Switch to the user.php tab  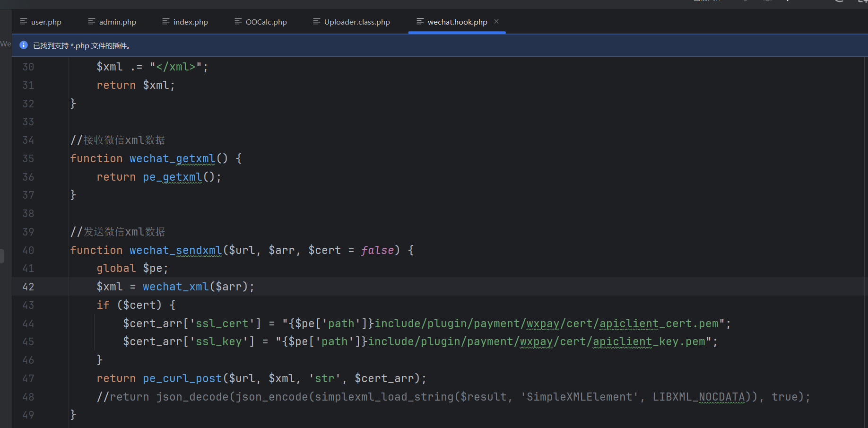[x=41, y=22]
